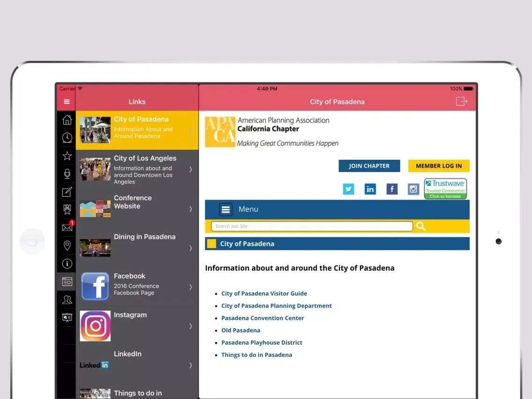Expand the Dining in Pasadena chevron
The height and width of the screenshot is (399, 532).
191,248
